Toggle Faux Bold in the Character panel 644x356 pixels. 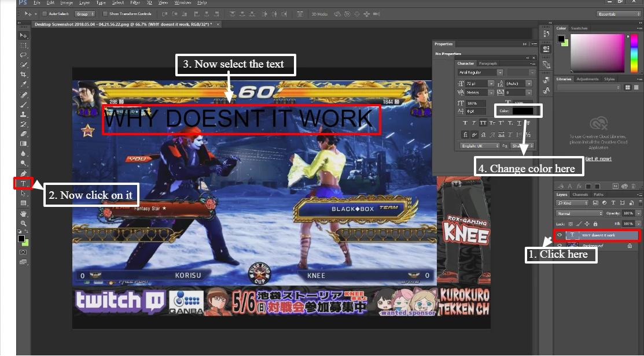(x=465, y=123)
